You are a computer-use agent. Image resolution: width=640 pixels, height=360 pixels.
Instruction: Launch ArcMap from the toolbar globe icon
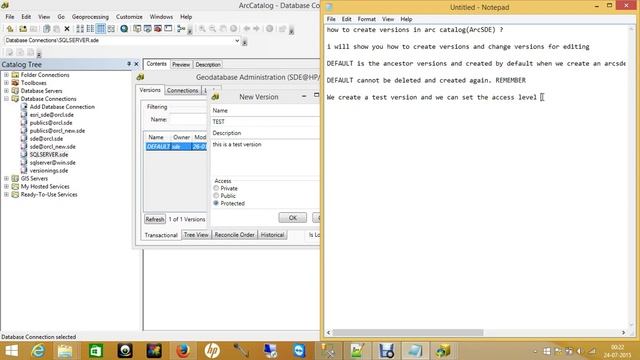(124, 29)
